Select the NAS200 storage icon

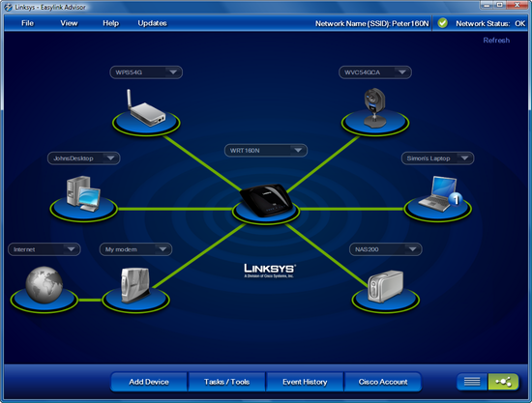pos(385,286)
